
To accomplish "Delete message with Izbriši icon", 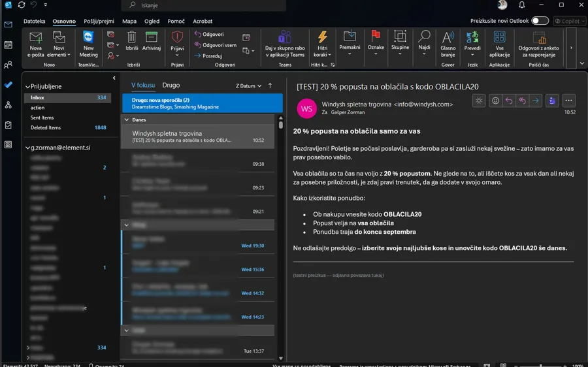I will point(131,41).
